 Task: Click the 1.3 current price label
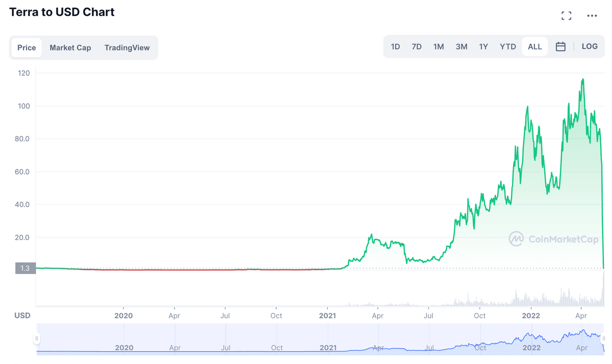(x=25, y=268)
